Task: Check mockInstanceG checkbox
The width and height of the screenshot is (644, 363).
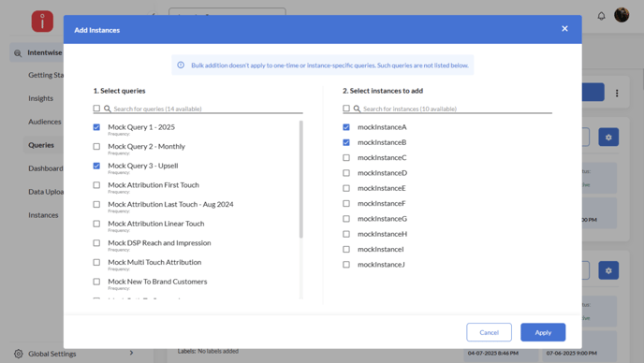Action: point(346,219)
